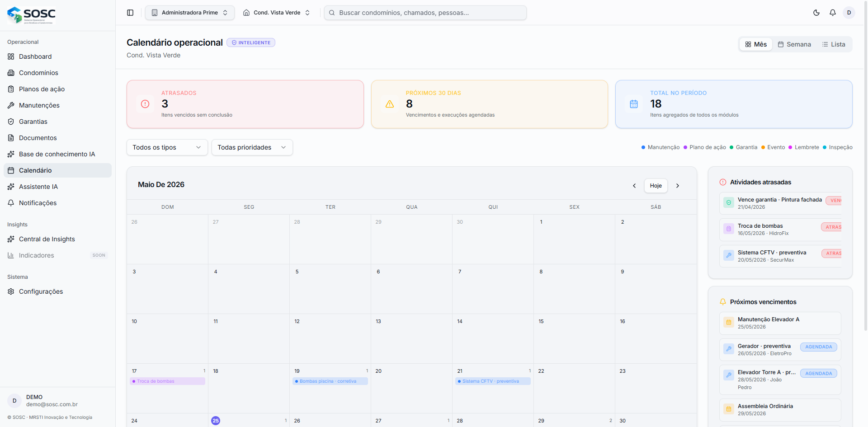Click the Inspeção legend dot
Screen dimensions: 868x427
pyautogui.click(x=825, y=147)
